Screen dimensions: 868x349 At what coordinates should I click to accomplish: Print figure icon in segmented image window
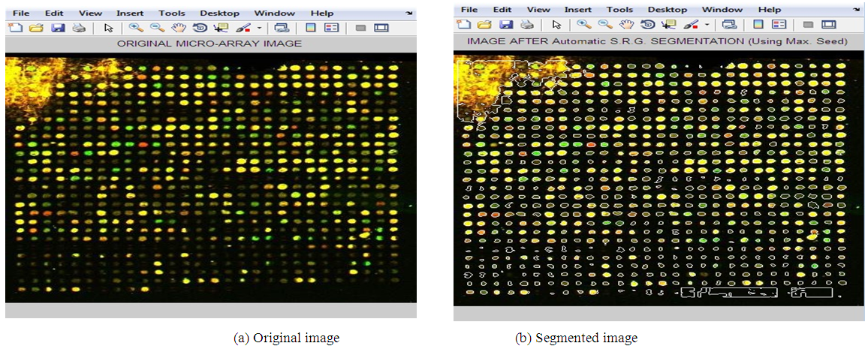pos(526,24)
